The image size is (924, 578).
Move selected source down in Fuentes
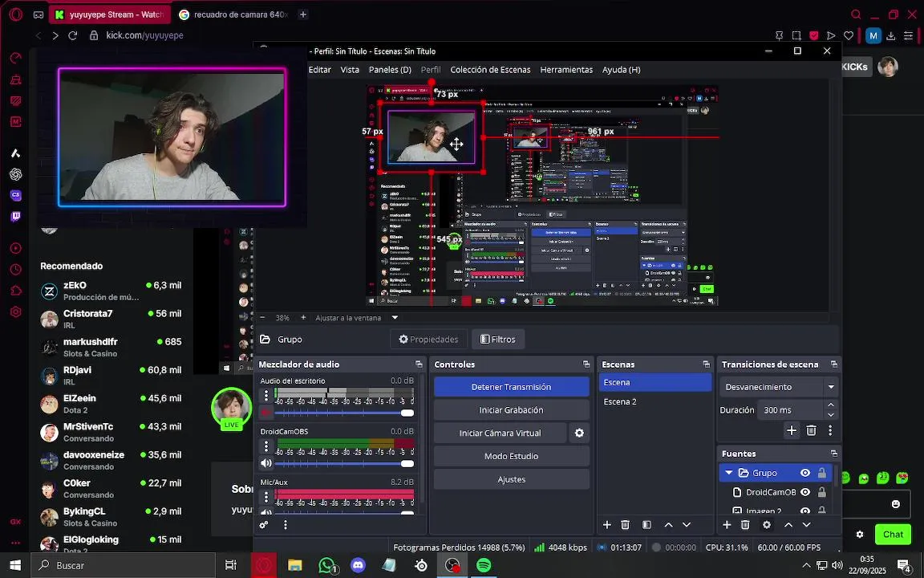pyautogui.click(x=807, y=525)
